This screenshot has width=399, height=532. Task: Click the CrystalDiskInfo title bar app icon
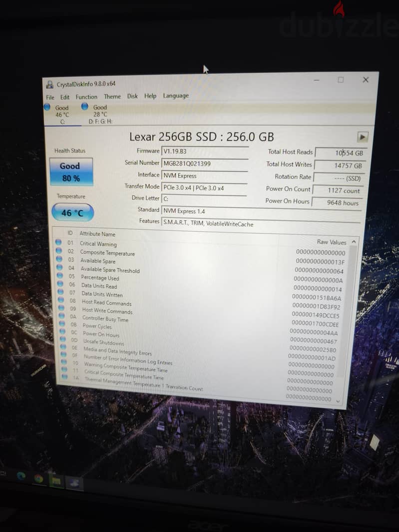(50, 84)
